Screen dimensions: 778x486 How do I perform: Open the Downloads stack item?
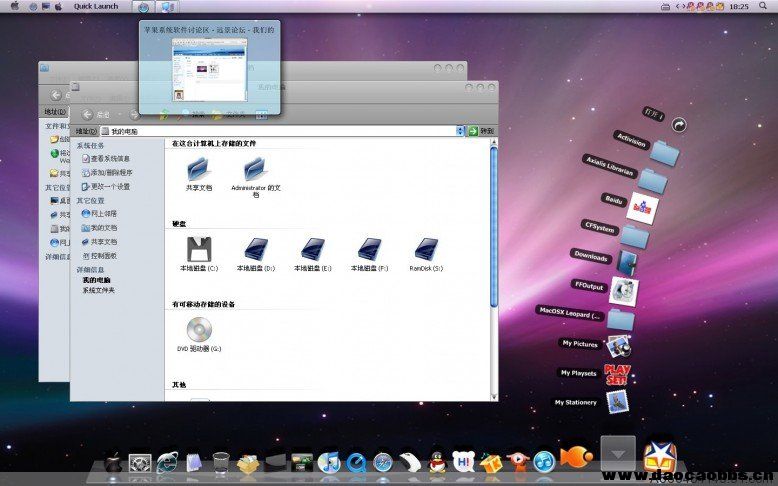click(x=627, y=261)
